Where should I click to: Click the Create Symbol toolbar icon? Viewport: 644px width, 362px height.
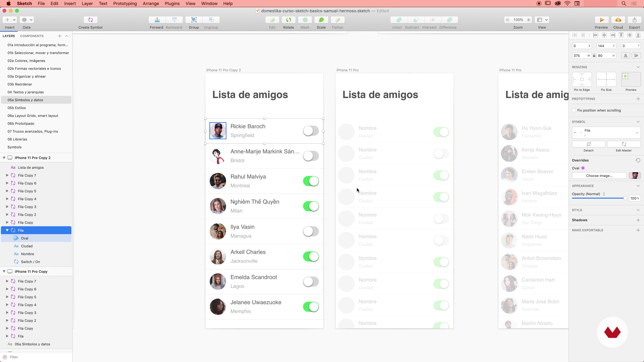click(91, 20)
